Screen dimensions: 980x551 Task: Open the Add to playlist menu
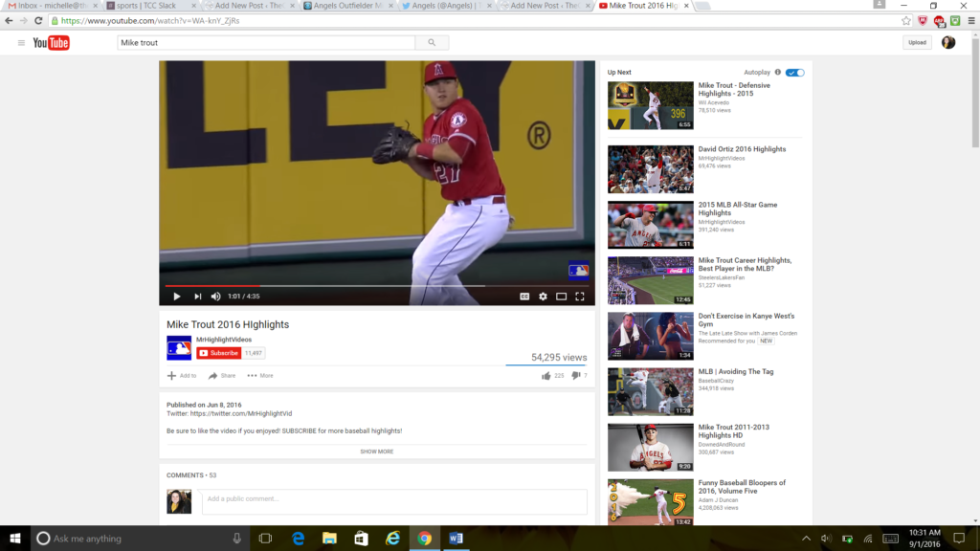coord(181,376)
